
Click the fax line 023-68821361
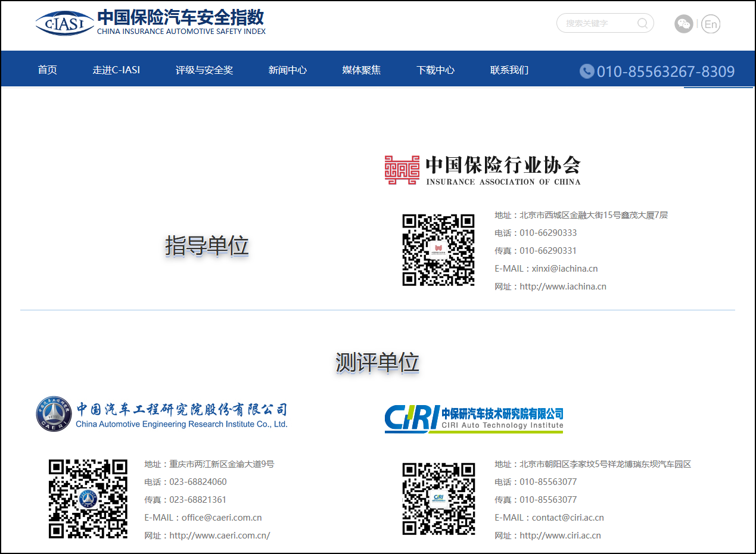click(x=185, y=500)
